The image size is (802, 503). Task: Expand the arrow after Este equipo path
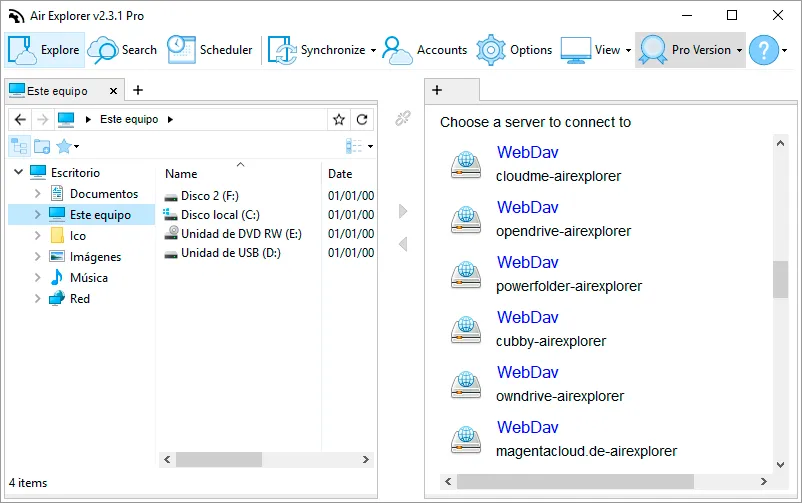click(170, 119)
